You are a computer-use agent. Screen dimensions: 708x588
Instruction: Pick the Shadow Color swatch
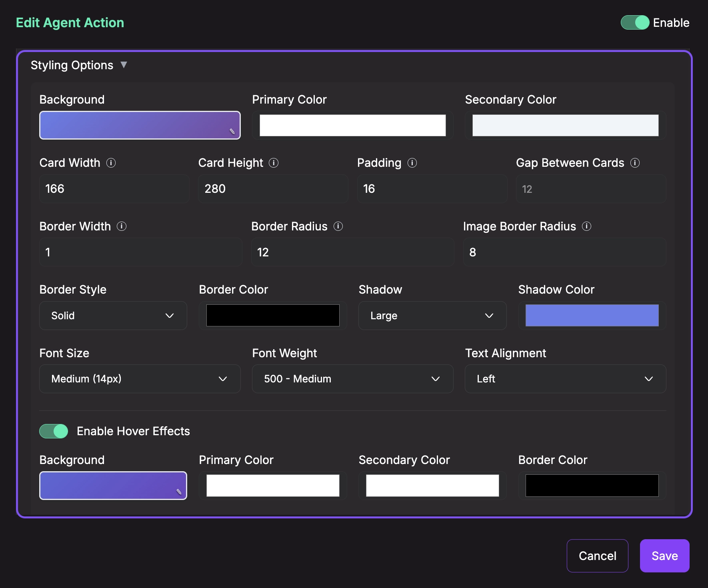pos(592,316)
